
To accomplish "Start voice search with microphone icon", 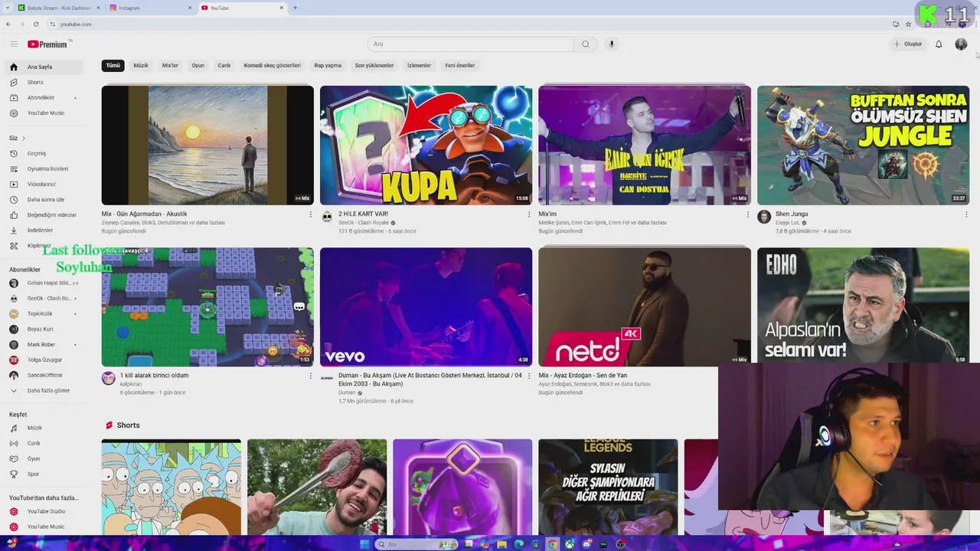I will click(611, 44).
